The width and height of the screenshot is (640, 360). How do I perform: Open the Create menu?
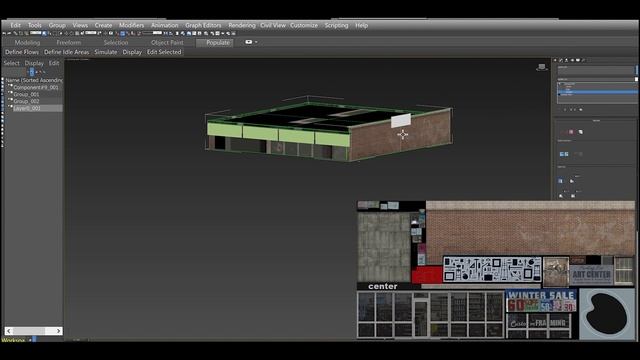click(x=103, y=25)
